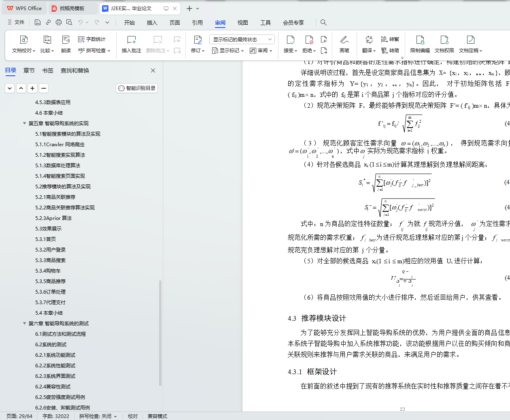Jump to 5.2.3Aprior 算法 heading
This screenshot has height=420, width=510.
pos(53,218)
